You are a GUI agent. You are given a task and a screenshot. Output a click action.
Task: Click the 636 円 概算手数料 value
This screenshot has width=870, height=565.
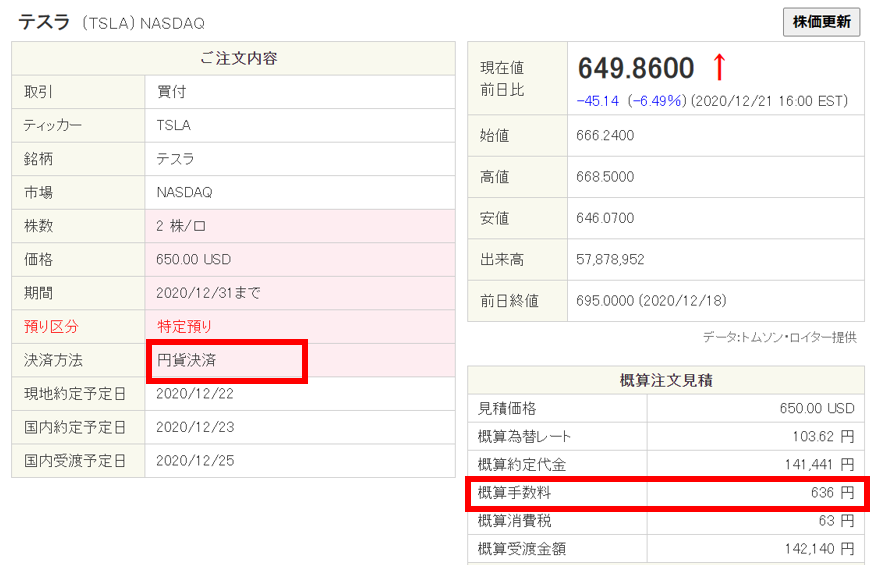click(832, 492)
